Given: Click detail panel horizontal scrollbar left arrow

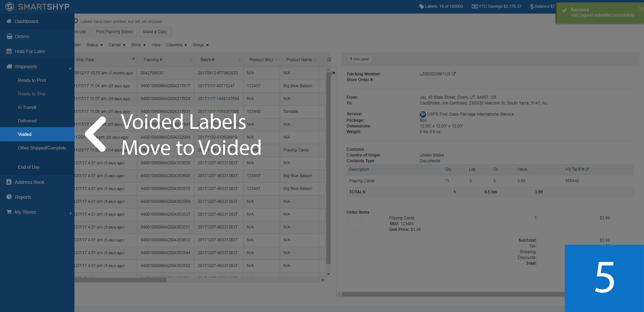Looking at the screenshot, I should [339, 294].
